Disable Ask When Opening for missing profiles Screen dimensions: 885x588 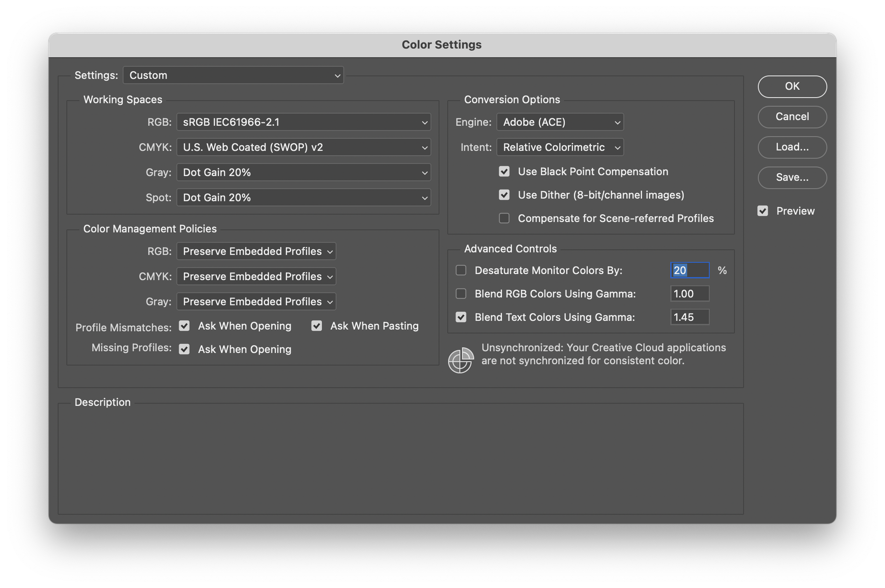(184, 349)
